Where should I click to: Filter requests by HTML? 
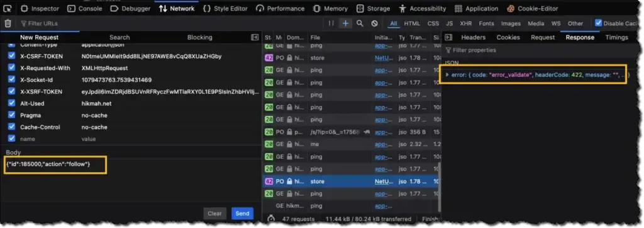[412, 23]
